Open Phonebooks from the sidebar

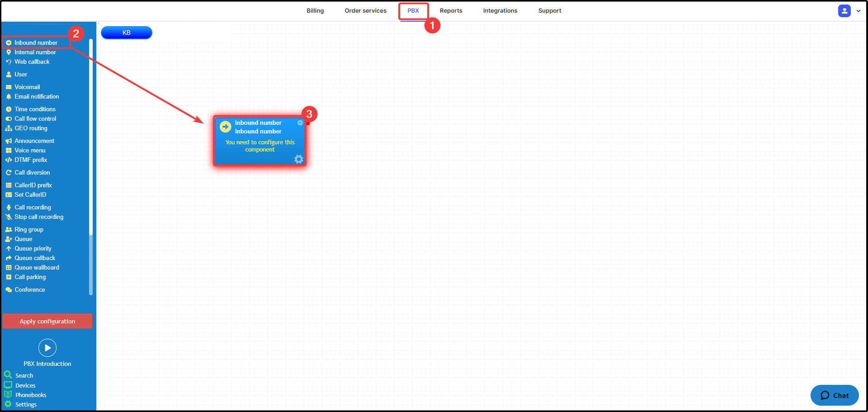pos(31,395)
